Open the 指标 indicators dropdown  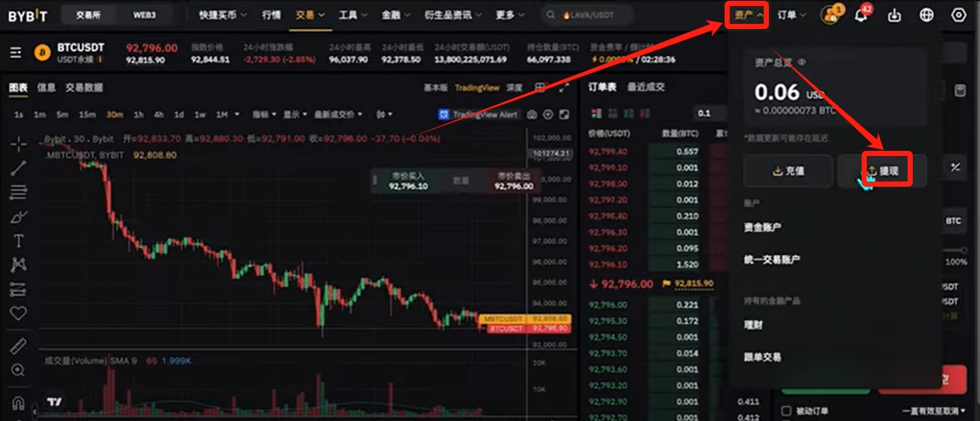[x=265, y=114]
